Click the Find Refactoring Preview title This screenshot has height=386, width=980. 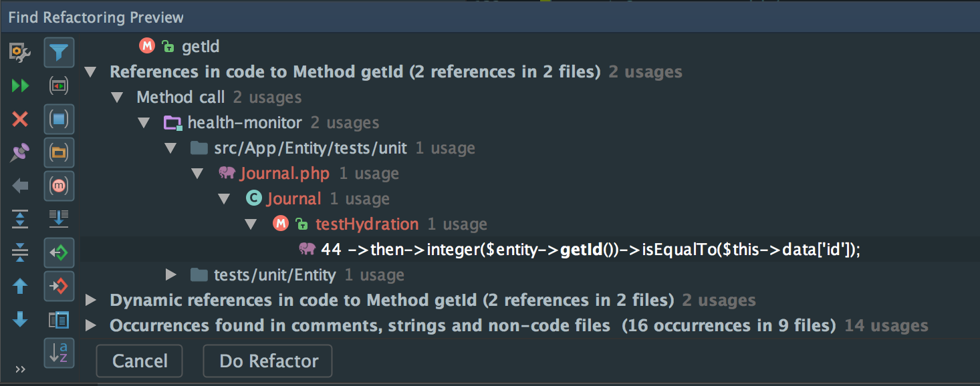click(x=96, y=17)
